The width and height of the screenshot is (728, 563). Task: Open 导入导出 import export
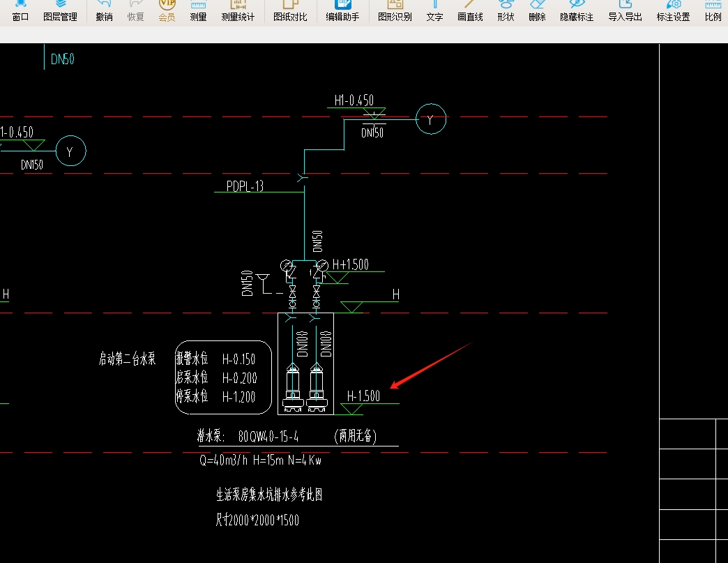pyautogui.click(x=625, y=12)
